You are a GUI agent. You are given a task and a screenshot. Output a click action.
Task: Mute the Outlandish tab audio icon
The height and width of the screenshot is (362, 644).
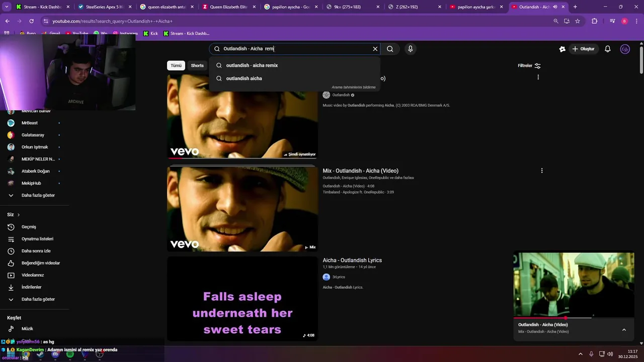(x=555, y=7)
